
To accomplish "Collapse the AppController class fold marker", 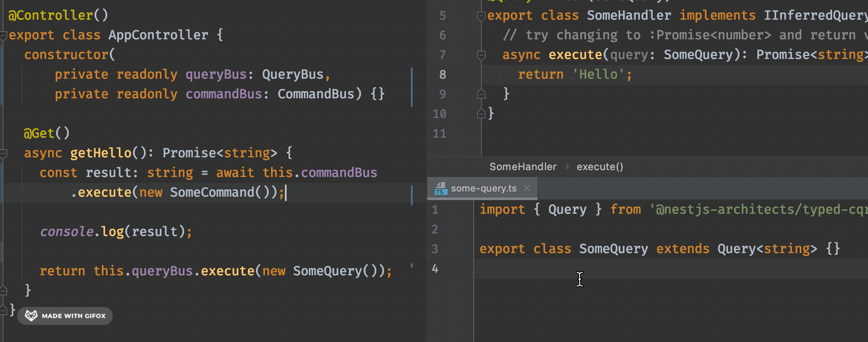I will point(3,36).
